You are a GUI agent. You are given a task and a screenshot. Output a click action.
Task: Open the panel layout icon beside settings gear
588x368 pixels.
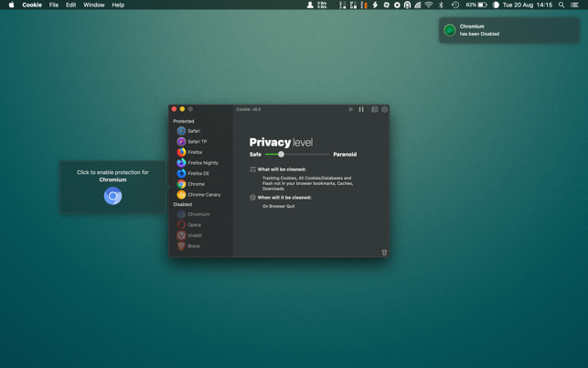point(374,110)
